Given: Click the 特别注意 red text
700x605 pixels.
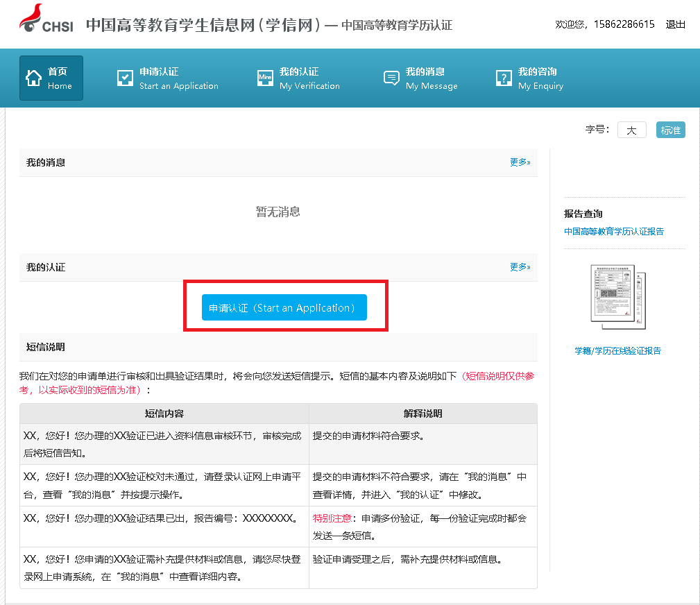Looking at the screenshot, I should pos(332,518).
